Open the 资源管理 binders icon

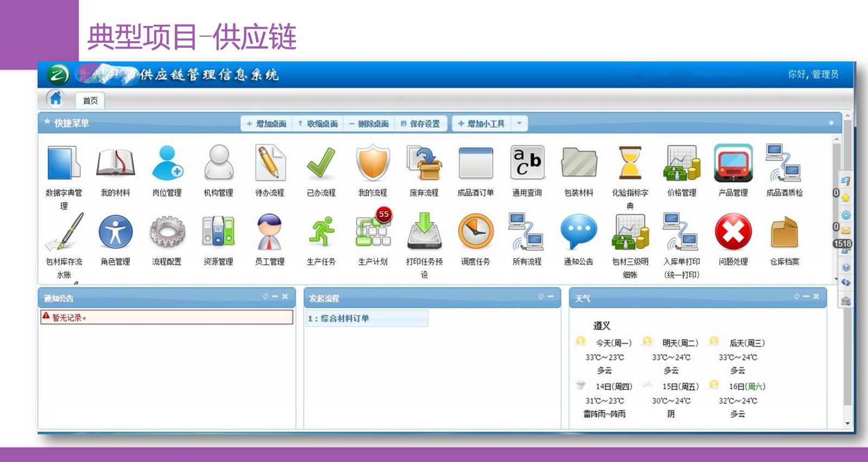pos(218,232)
